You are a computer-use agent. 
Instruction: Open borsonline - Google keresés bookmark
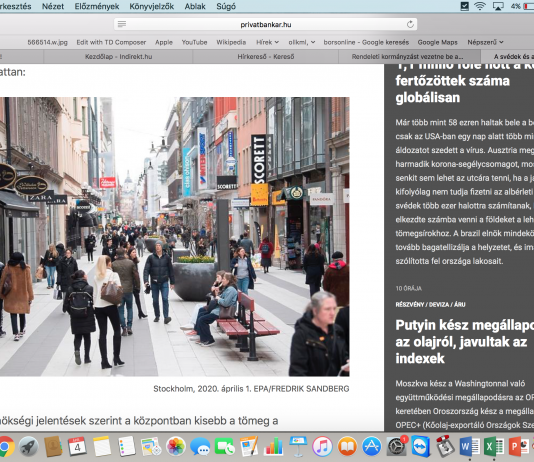[x=366, y=42]
